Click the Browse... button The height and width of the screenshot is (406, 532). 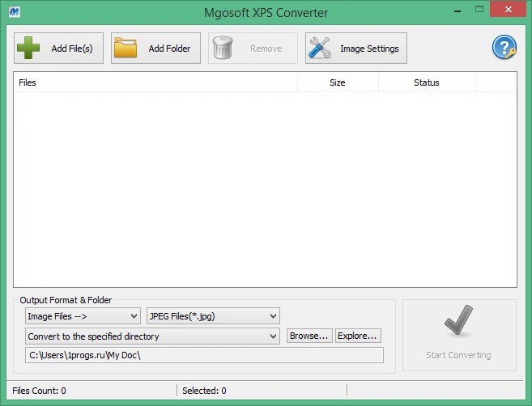coord(309,336)
